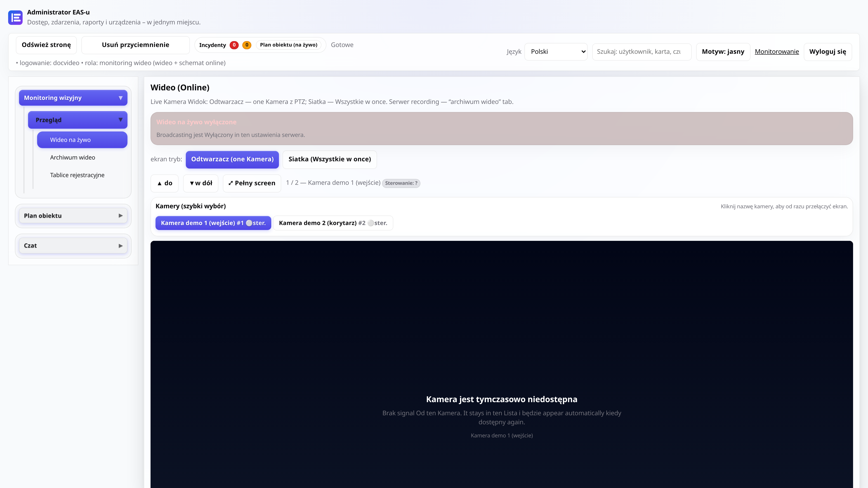Open the Język language dropdown
The image size is (868, 488).
[x=556, y=52]
